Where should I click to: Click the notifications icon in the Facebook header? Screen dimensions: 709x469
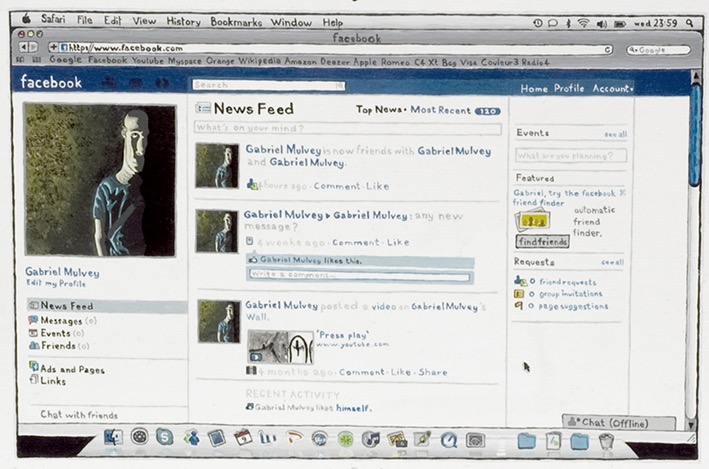click(x=161, y=82)
